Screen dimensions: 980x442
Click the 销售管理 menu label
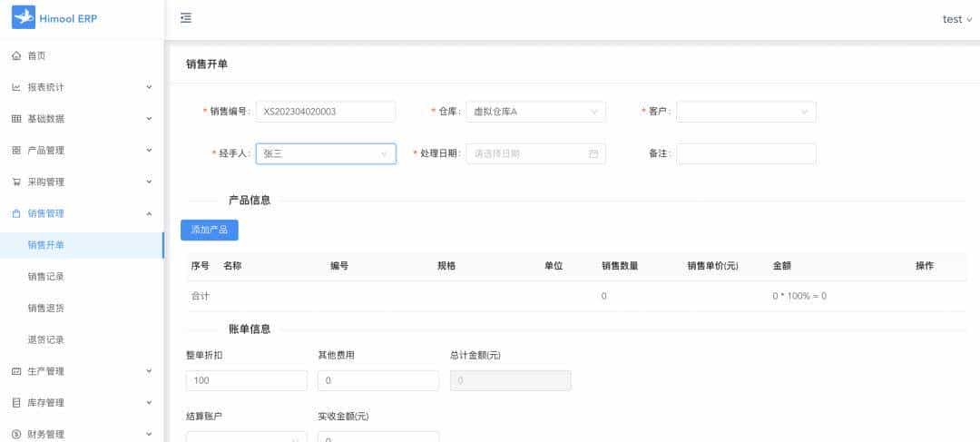[x=46, y=214]
